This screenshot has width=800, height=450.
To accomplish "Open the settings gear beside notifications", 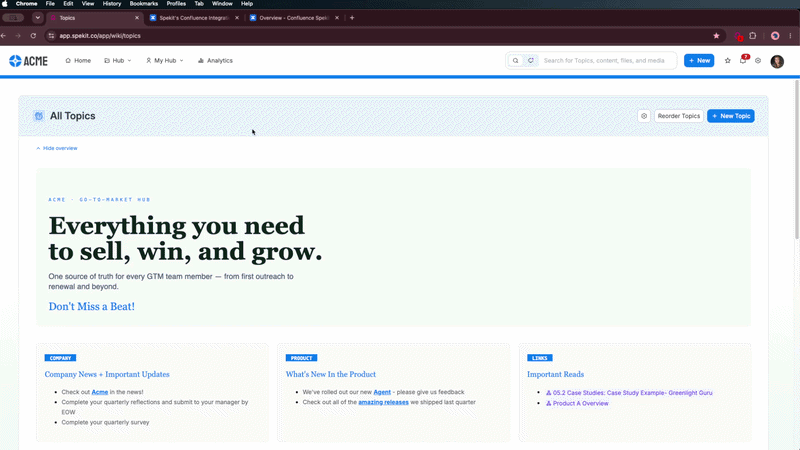I will click(x=758, y=60).
